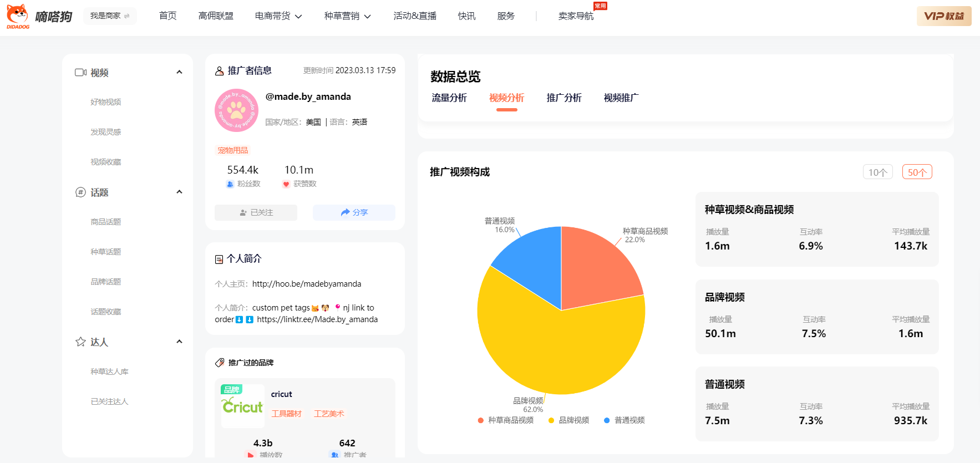The height and width of the screenshot is (463, 980).
Task: Click the @made.by_amanda pink paw avatar
Action: point(236,110)
